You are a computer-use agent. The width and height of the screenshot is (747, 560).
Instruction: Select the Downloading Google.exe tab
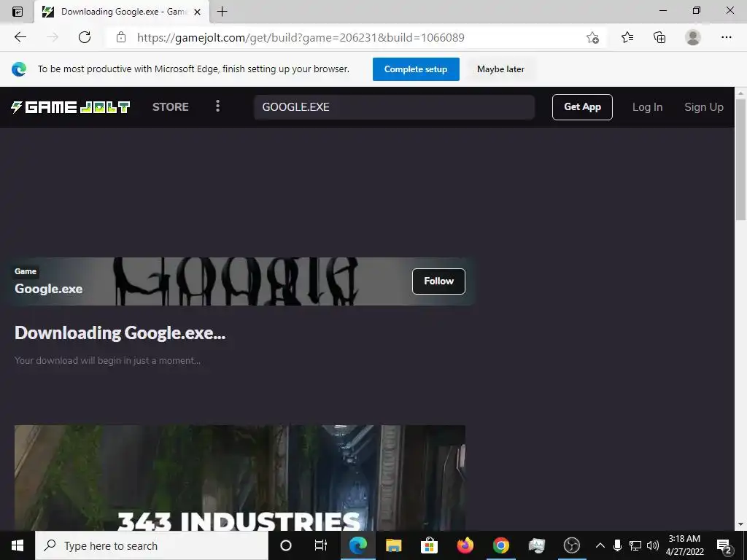122,12
